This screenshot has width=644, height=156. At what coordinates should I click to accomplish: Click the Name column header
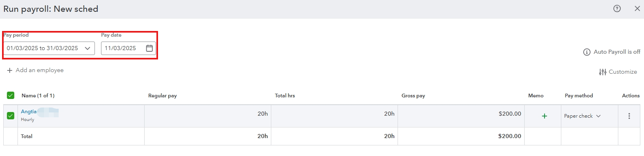click(x=38, y=96)
